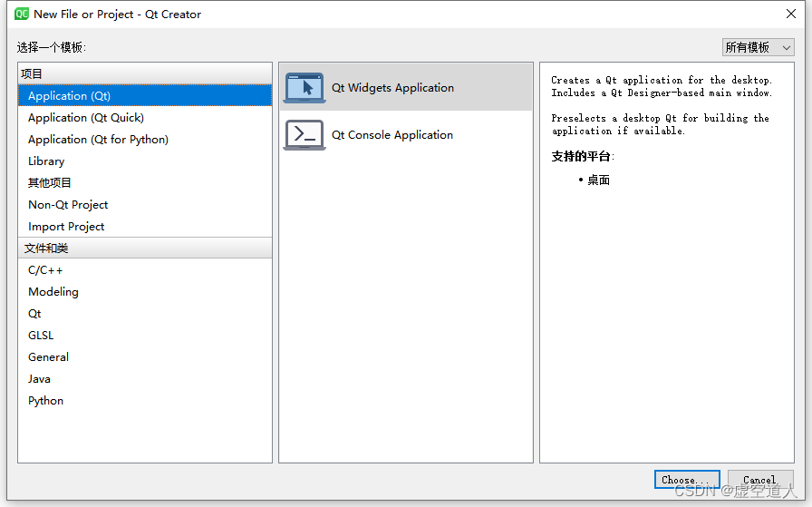Select the Java file category
Viewport: 812px width, 507px height.
(145, 379)
